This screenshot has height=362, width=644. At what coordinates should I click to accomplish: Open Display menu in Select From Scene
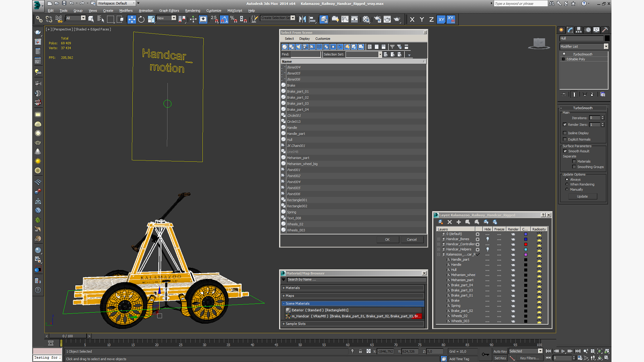(305, 39)
